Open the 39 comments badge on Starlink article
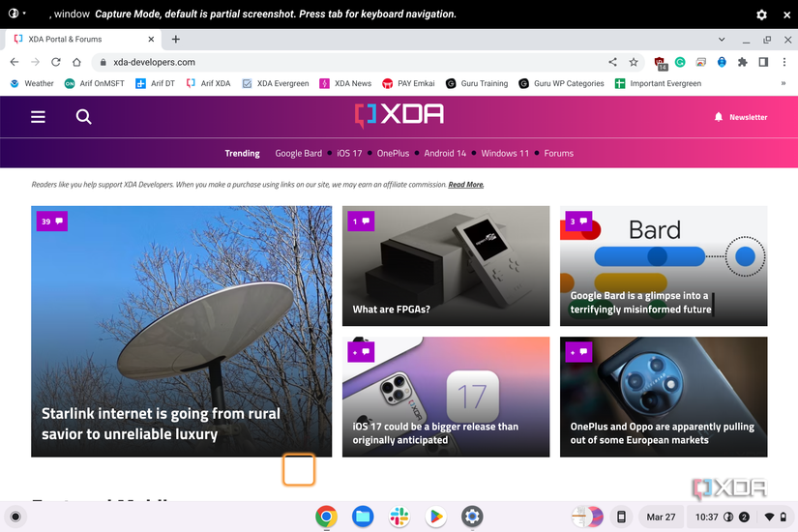Screen dimensions: 798x532 tap(52, 222)
